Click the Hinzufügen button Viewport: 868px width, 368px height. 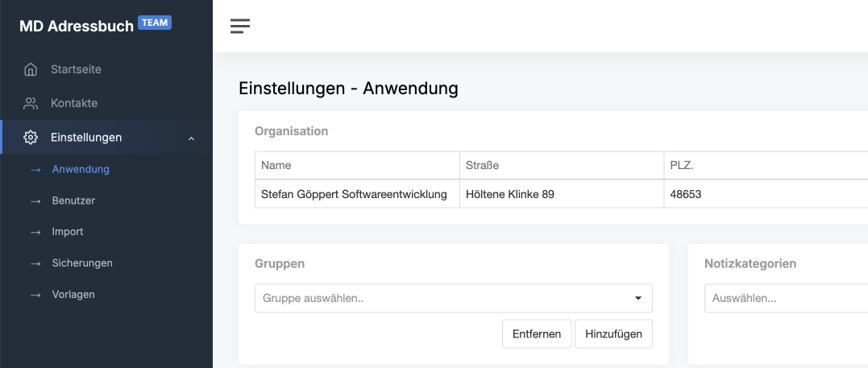tap(613, 333)
